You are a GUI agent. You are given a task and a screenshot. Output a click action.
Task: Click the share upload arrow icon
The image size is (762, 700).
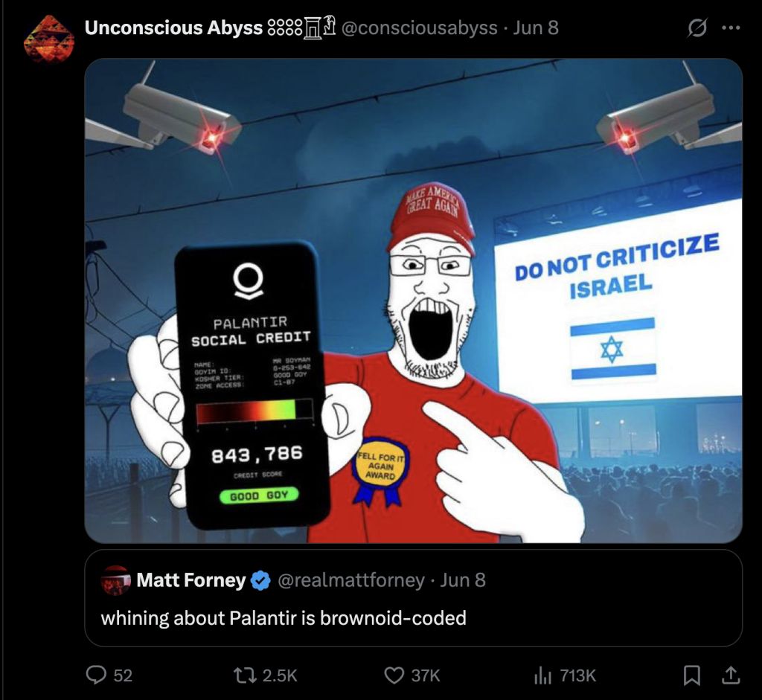tap(731, 675)
